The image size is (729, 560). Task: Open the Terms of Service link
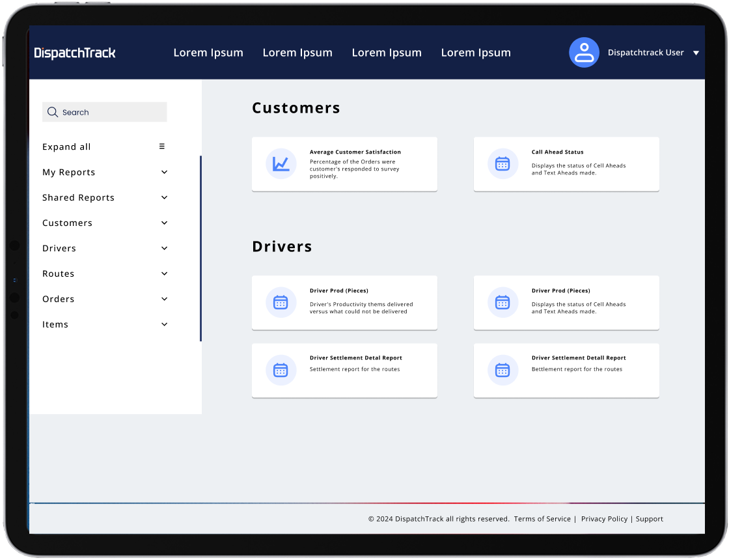coord(542,519)
